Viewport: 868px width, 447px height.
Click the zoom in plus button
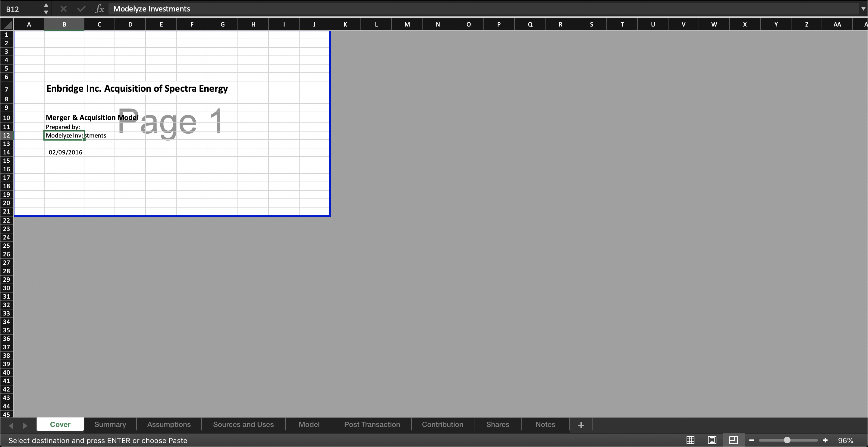point(825,440)
